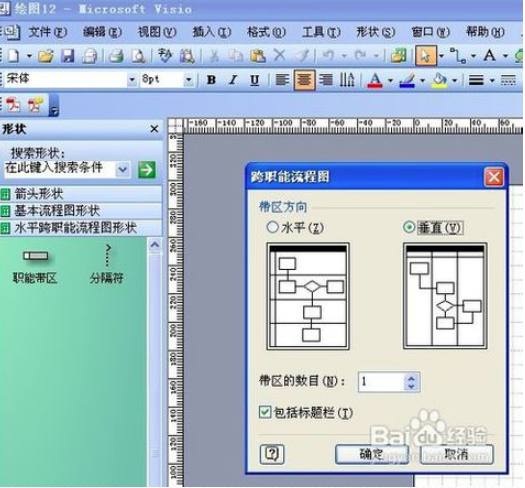Close the 形状 panel

154,129
